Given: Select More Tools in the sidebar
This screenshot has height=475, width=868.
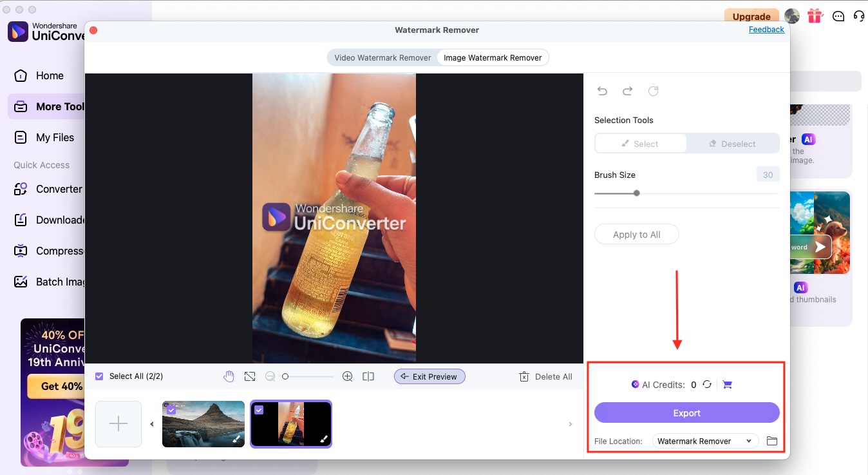Looking at the screenshot, I should click(x=47, y=106).
